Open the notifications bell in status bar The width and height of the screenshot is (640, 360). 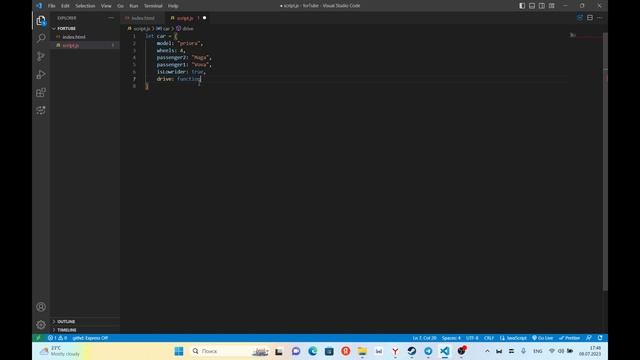pos(600,338)
